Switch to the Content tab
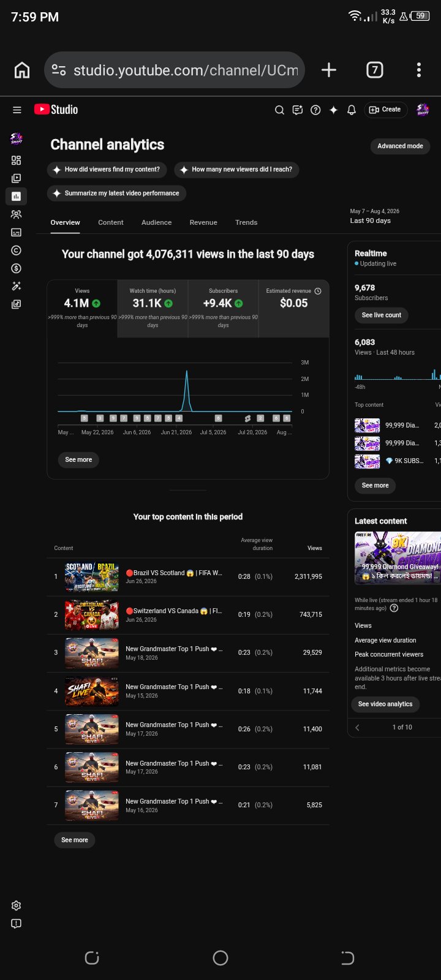Image resolution: width=441 pixels, height=980 pixels. point(111,222)
